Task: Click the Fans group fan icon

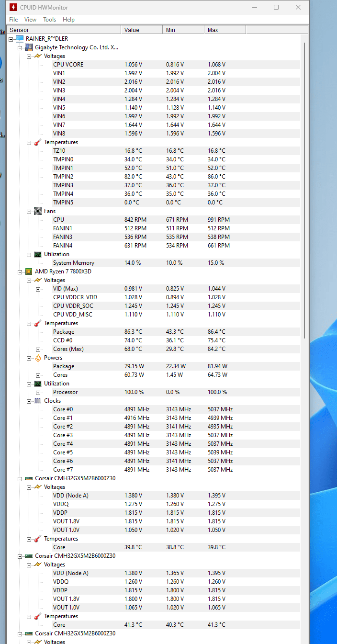Action: [x=37, y=211]
